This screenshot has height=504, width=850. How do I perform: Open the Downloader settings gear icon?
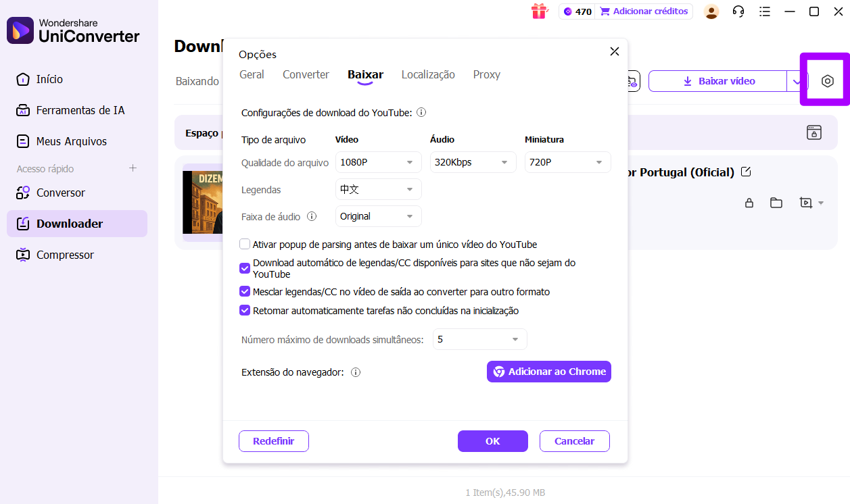click(x=826, y=80)
